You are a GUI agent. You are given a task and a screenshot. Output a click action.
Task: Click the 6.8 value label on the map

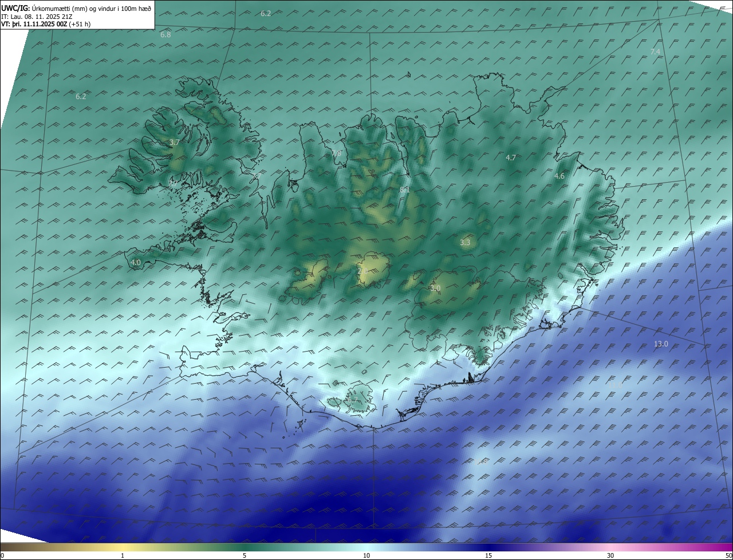pos(165,35)
